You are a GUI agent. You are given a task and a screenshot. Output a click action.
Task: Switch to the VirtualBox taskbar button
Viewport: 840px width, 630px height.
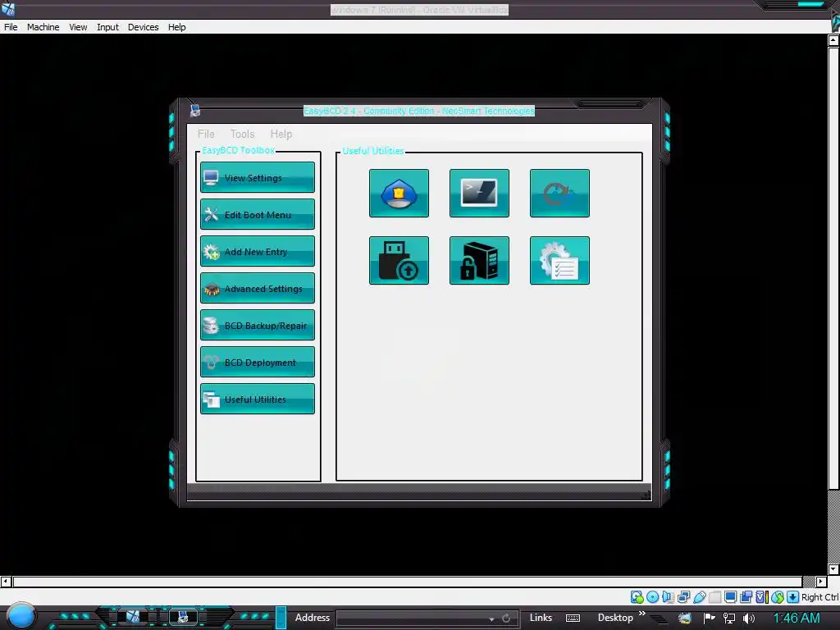coord(133,617)
